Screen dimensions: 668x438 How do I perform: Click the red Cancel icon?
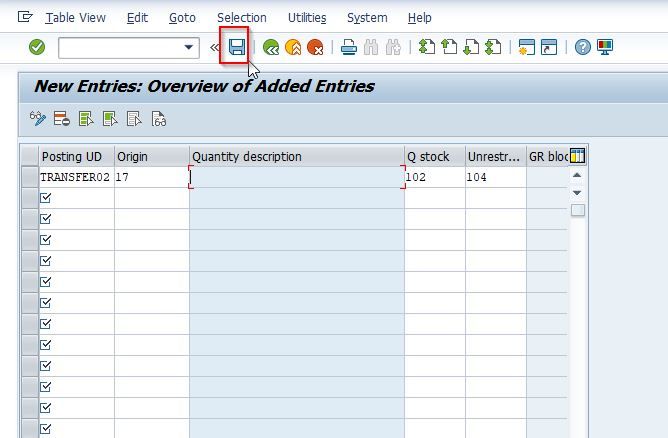[315, 47]
